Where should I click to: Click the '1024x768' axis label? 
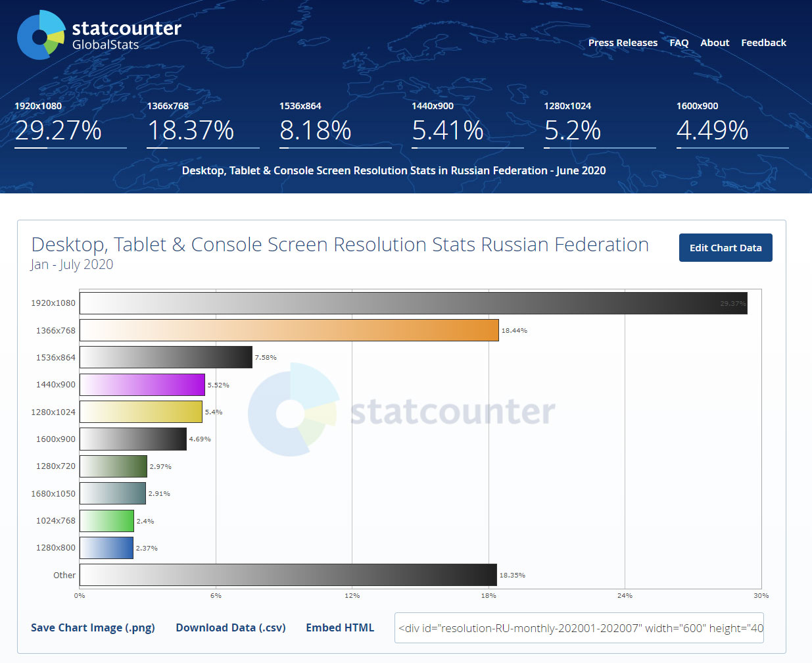pyautogui.click(x=56, y=521)
